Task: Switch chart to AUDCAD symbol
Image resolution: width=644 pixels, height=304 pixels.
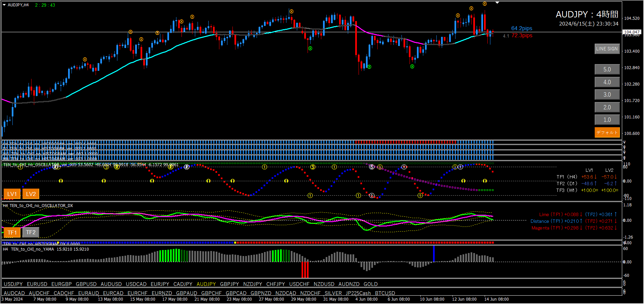Action: (14, 293)
